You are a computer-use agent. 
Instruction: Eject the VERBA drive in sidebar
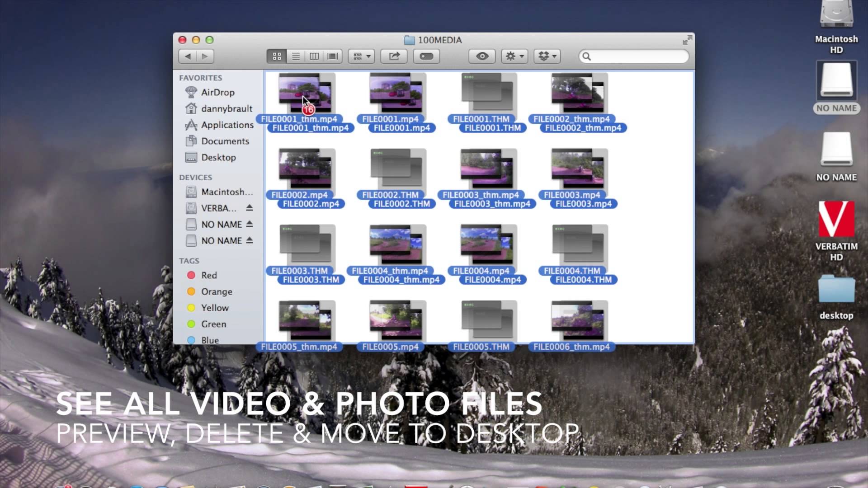click(250, 208)
